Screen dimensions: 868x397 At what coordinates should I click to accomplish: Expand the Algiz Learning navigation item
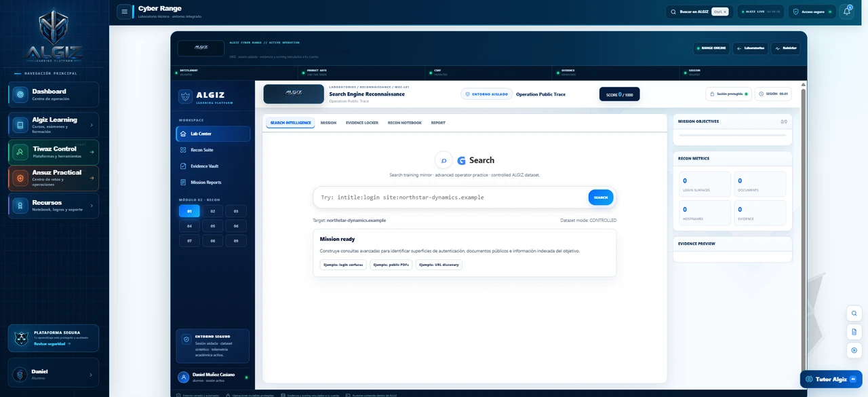54,125
